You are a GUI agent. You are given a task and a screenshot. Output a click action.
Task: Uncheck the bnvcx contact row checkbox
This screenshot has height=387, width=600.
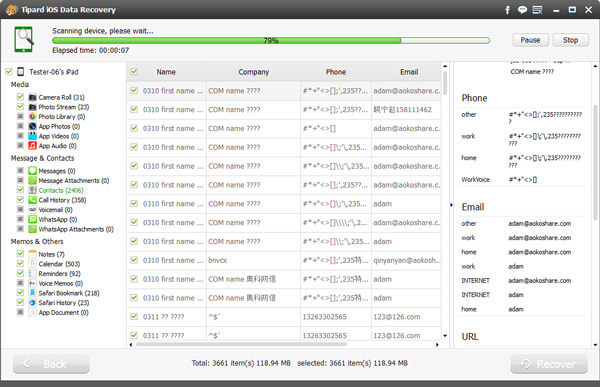coord(134,260)
